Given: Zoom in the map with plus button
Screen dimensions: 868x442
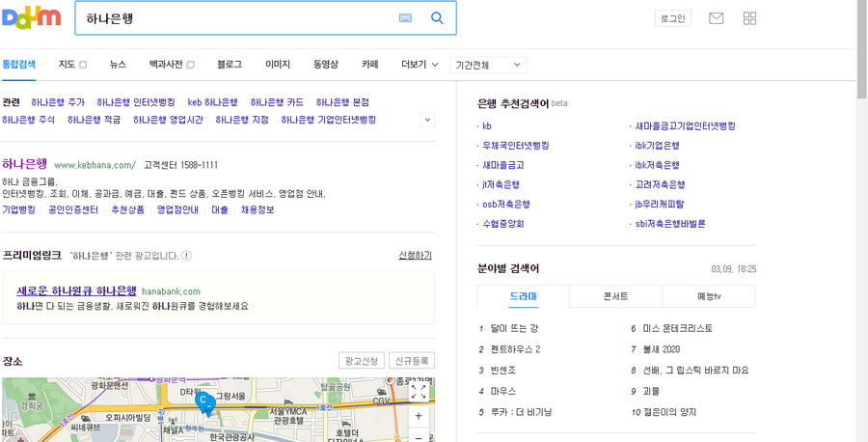Looking at the screenshot, I should point(419,417).
